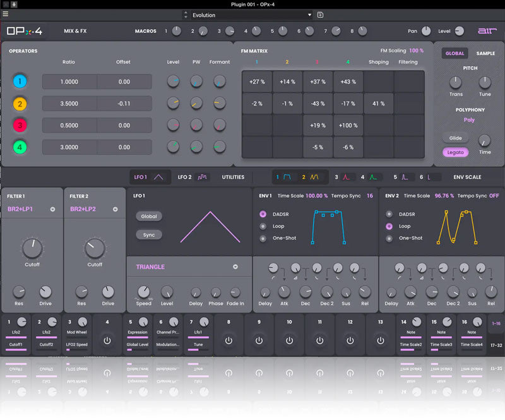The width and height of the screenshot is (505, 420).
Task: Open the ENV SCALE section
Action: point(467,177)
